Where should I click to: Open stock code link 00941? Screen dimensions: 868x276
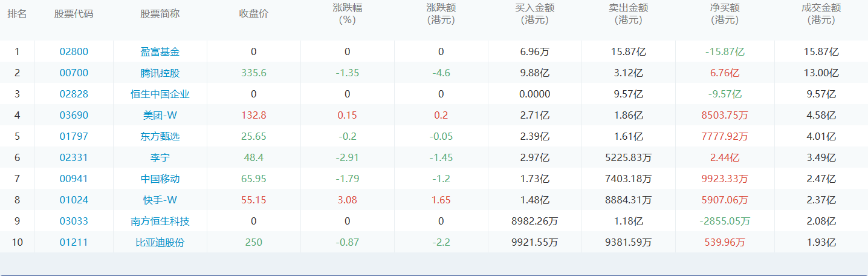74,179
